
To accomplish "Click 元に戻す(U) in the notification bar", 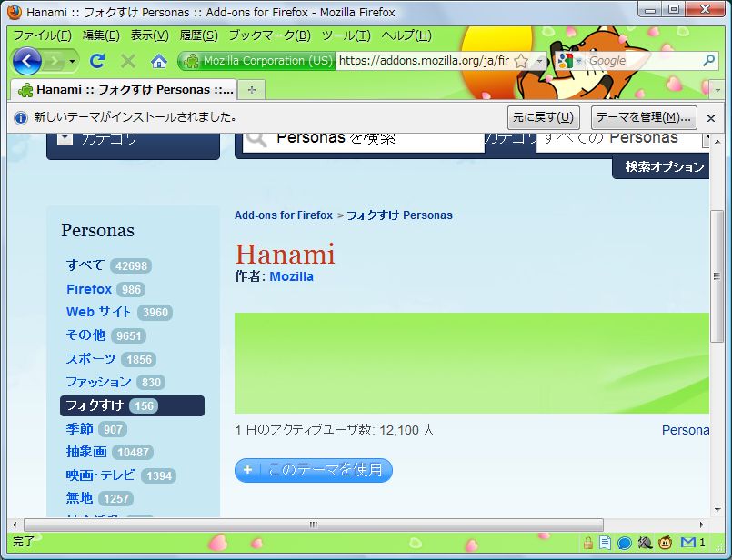I will tap(544, 117).
